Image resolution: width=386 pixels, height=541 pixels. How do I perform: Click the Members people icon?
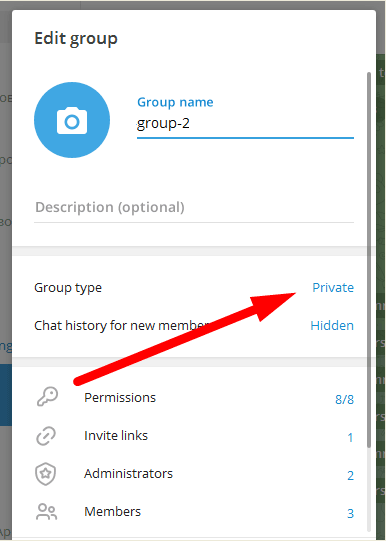pyautogui.click(x=47, y=512)
